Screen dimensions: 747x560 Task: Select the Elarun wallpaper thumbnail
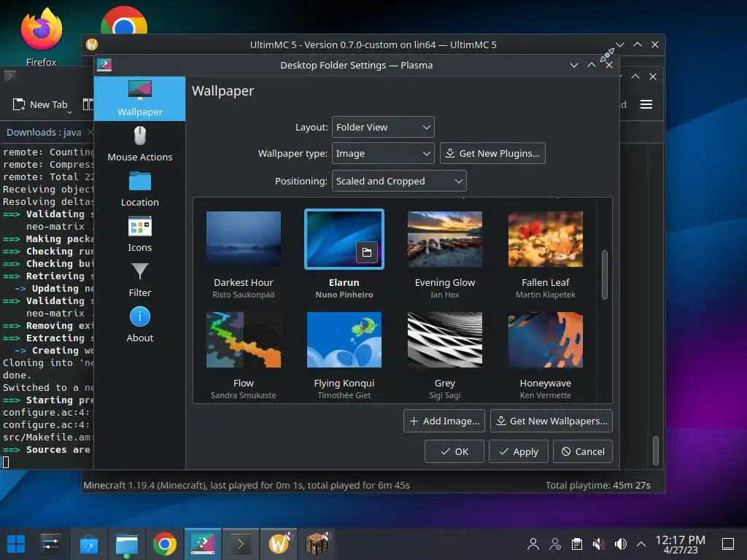(x=344, y=239)
